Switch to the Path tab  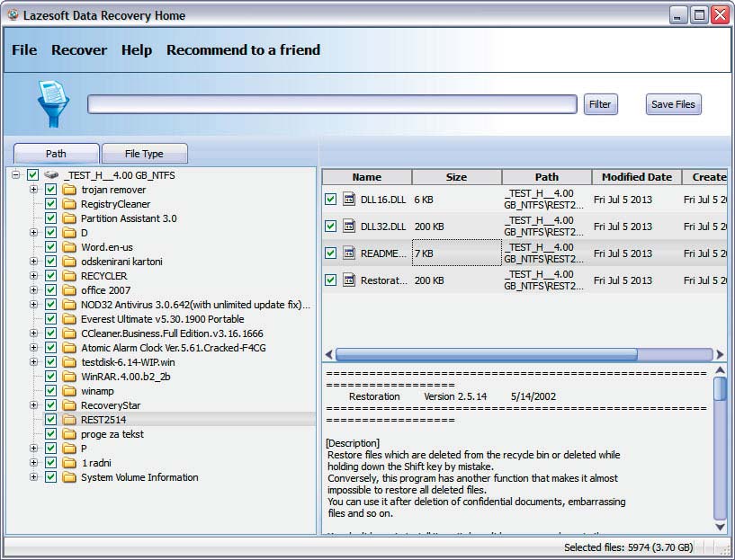(57, 154)
